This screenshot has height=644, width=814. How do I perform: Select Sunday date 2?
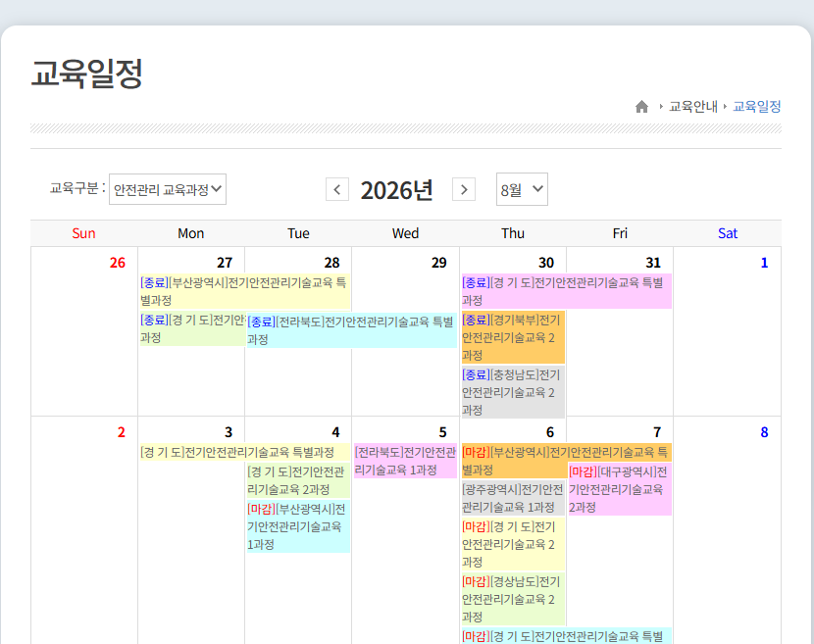(121, 432)
